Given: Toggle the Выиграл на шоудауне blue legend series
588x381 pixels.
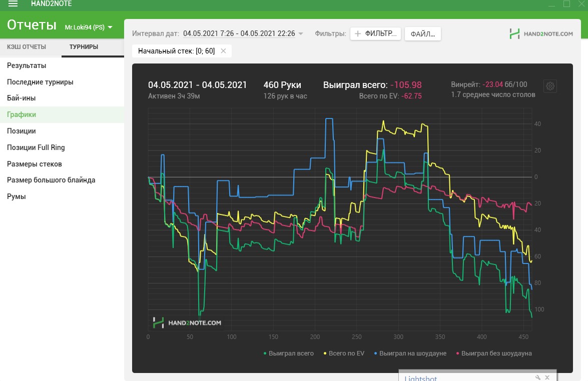Looking at the screenshot, I should (410, 353).
